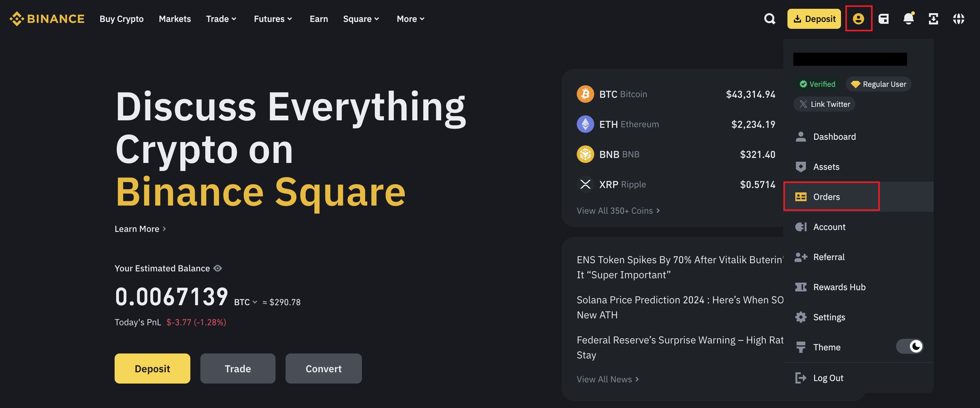The height and width of the screenshot is (408, 980).
Task: Open the search magnifier icon
Action: click(x=770, y=19)
